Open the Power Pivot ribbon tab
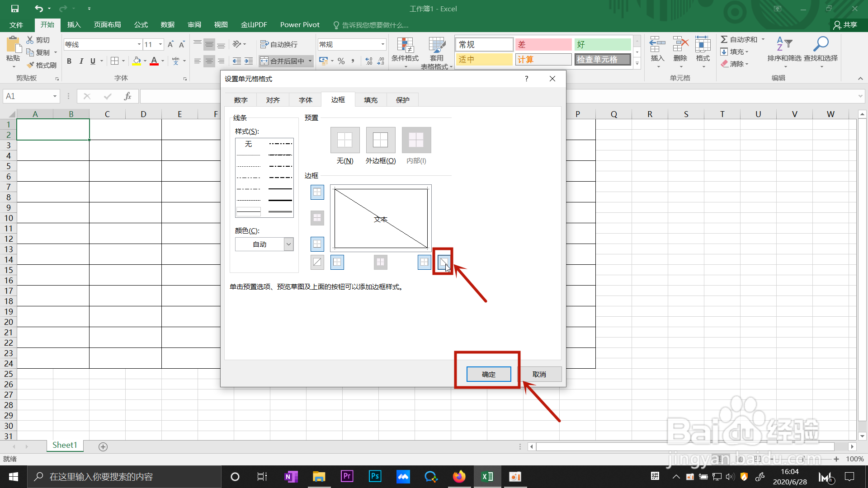The image size is (868, 488). [300, 24]
